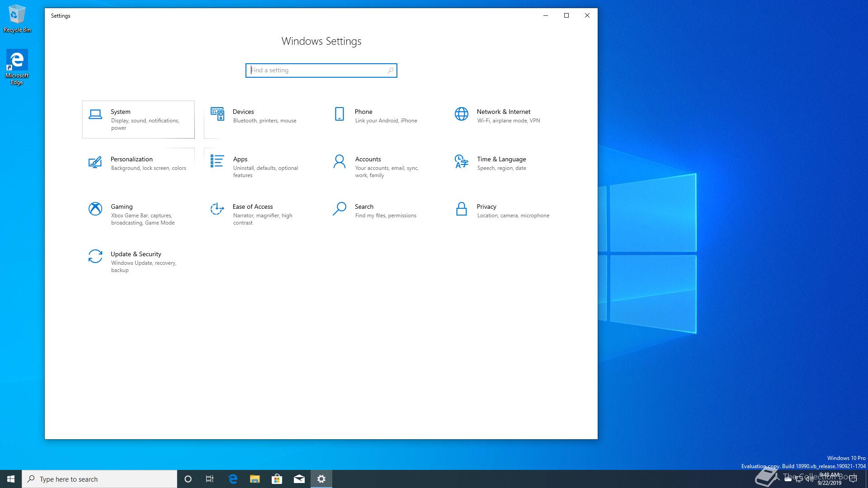The image size is (868, 488).
Task: Click "Speech, region, date" description
Action: 501,168
